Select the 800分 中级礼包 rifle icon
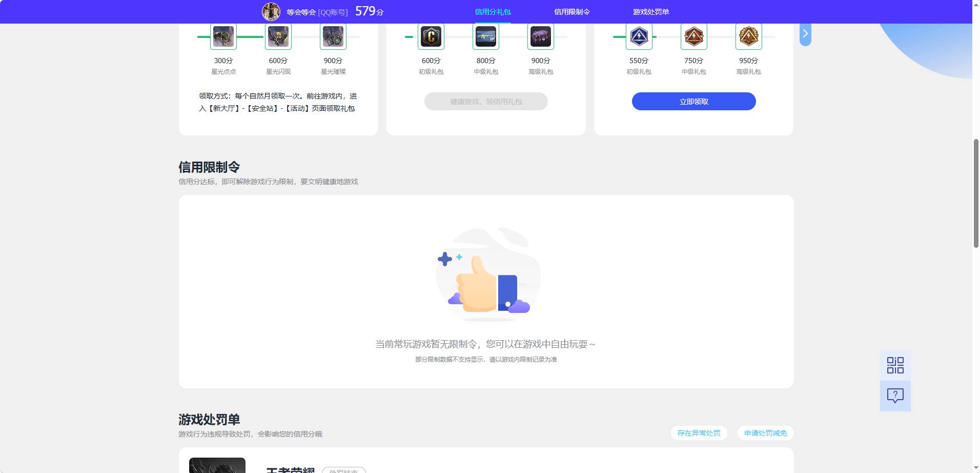The image size is (980, 473). point(486,36)
